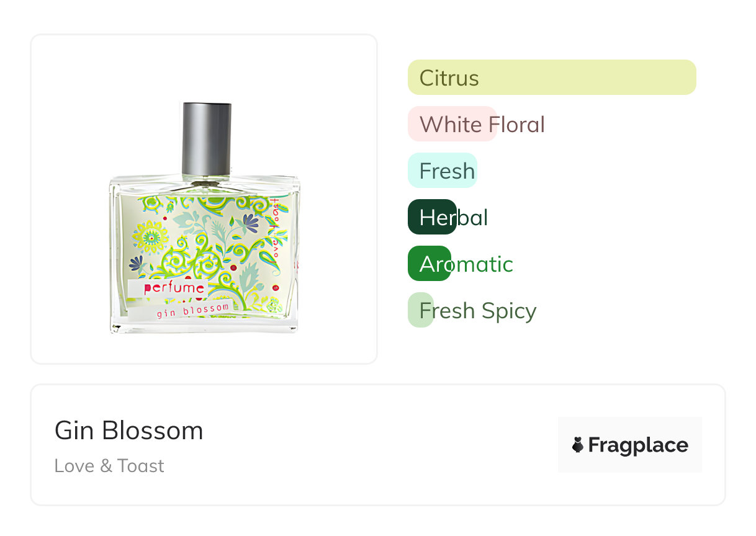Click the silver cap of the perfume bottle
This screenshot has width=756, height=536.
click(206, 136)
